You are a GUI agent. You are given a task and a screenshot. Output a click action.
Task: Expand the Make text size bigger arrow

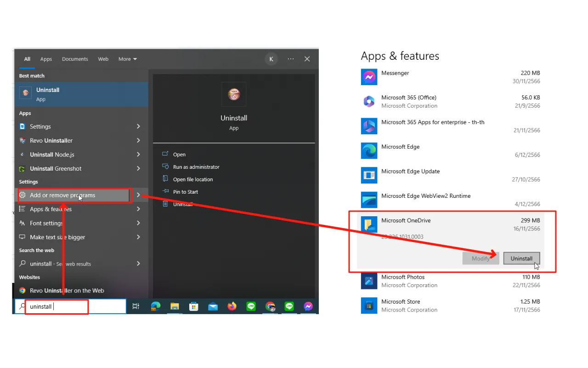tap(138, 237)
